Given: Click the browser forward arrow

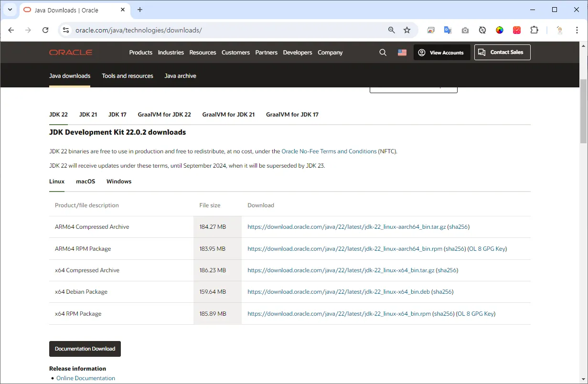Looking at the screenshot, I should 28,30.
